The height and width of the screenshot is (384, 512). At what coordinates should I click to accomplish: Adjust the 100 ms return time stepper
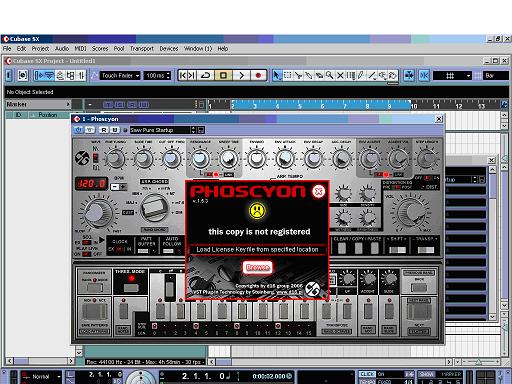[x=168, y=76]
